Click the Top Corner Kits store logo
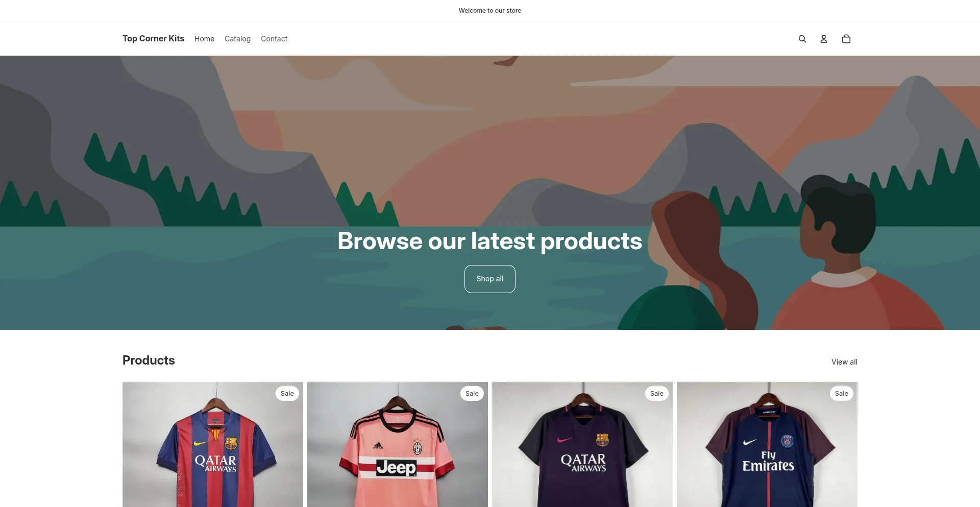Screen dimensions: 980x507 153,39
